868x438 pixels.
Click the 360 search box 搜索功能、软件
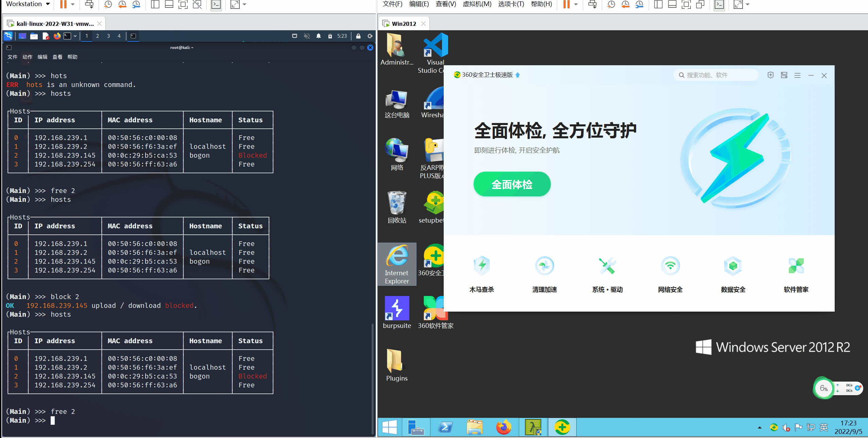[x=716, y=75]
